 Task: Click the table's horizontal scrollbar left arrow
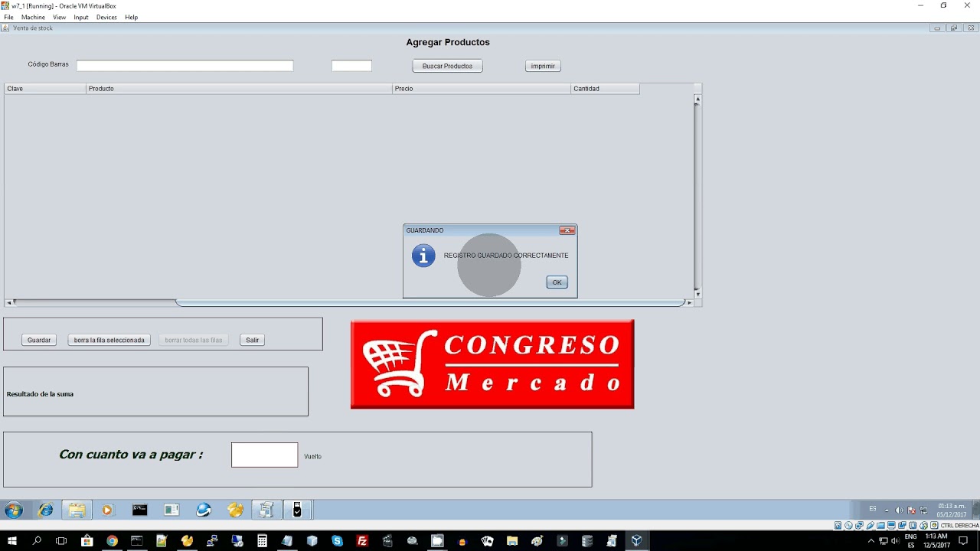click(x=8, y=303)
